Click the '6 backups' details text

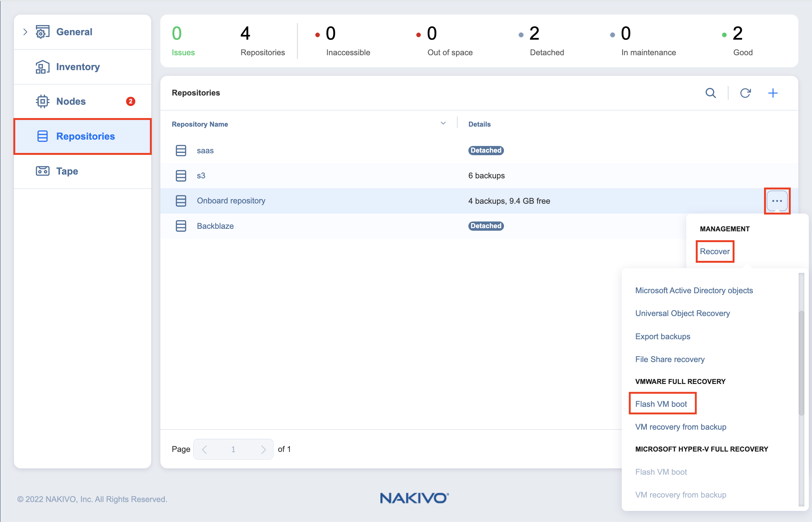click(x=487, y=175)
